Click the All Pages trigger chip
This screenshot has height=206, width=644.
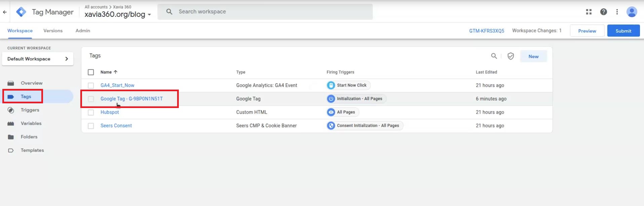coord(343,112)
